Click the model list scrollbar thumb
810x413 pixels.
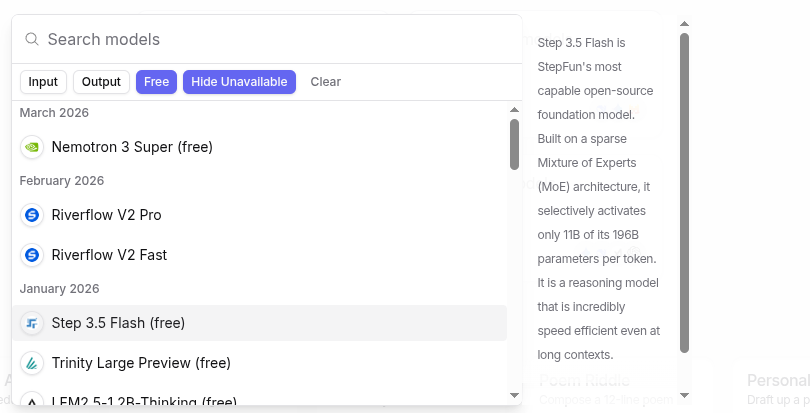click(x=514, y=144)
